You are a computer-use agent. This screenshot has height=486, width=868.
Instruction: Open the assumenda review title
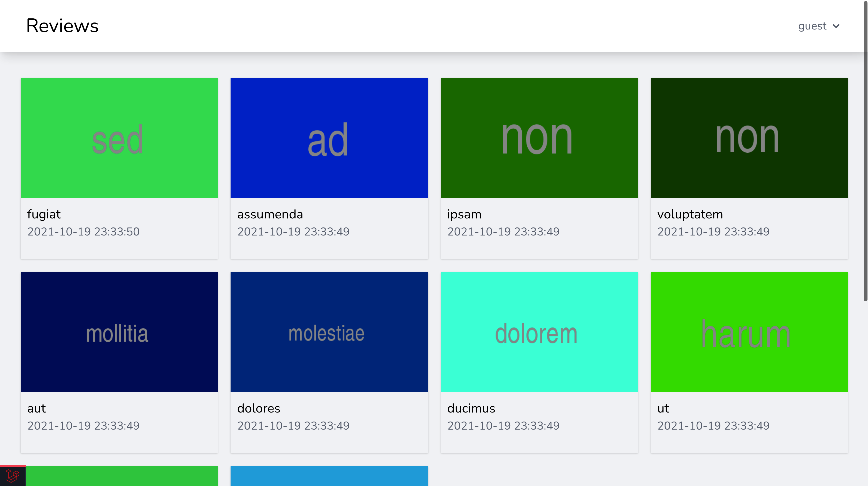coord(270,215)
